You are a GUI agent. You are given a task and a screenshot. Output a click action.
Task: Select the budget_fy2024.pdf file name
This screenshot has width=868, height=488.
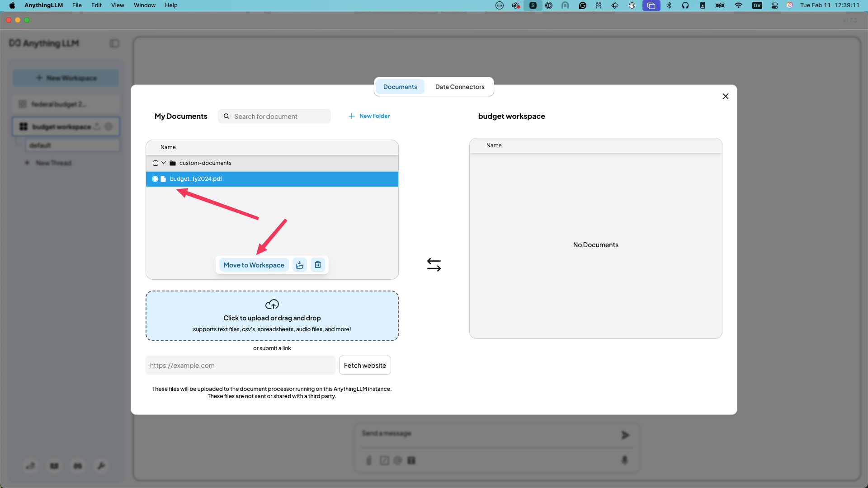coord(196,179)
